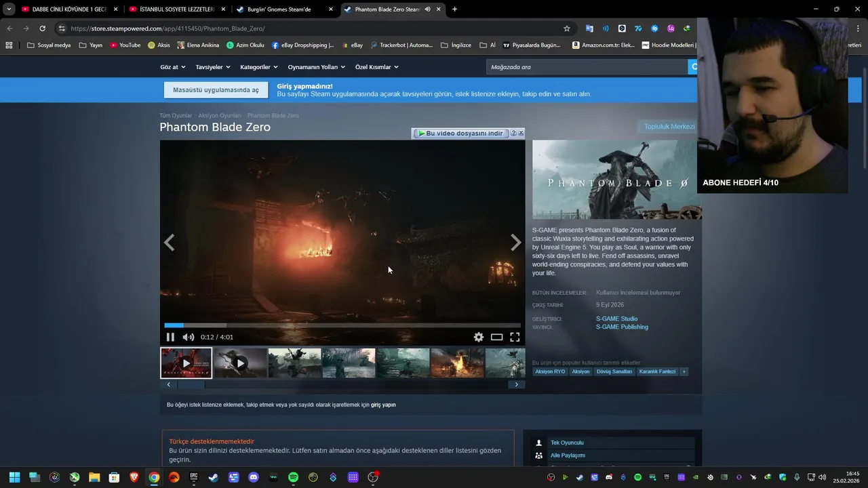This screenshot has height=488, width=868.
Task: Open 'Tüm Oyunlar' breadcrumb link
Action: click(176, 115)
